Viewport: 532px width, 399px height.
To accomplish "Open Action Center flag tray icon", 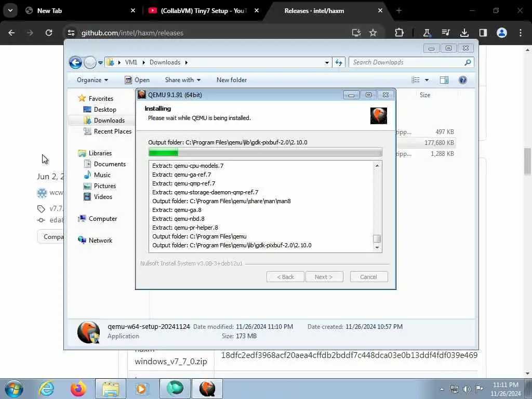I will click(x=479, y=389).
